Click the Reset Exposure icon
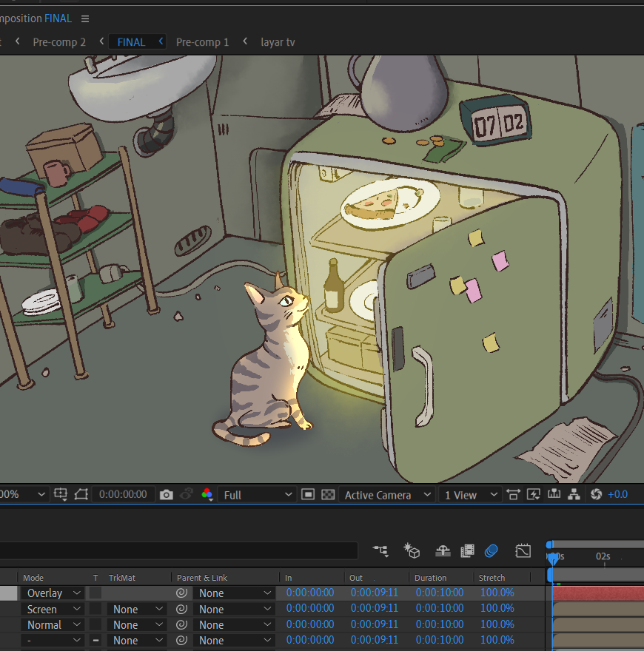 596,494
